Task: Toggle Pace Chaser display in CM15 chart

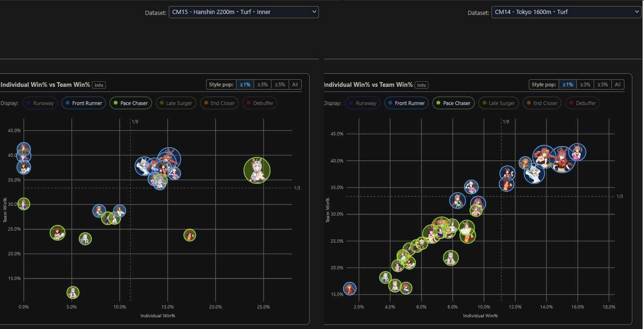Action: 131,103
